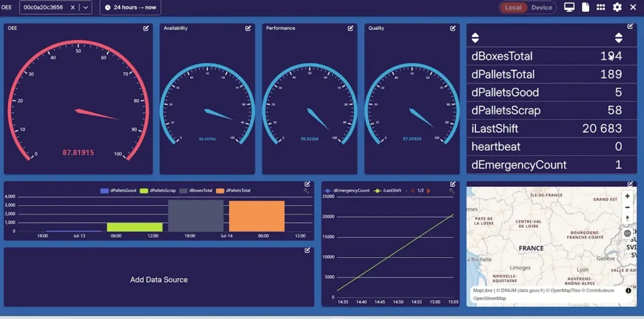644x319 pixels.
Task: Select the heartbeat table row
Action: pyautogui.click(x=552, y=147)
